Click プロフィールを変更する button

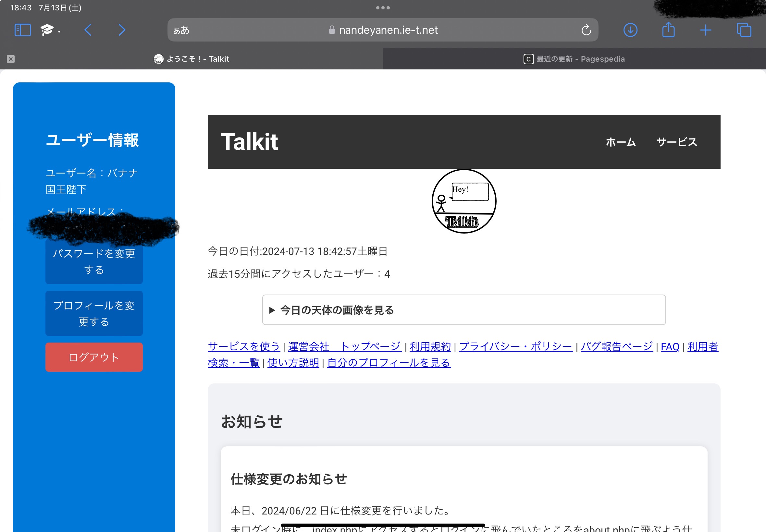tap(94, 313)
